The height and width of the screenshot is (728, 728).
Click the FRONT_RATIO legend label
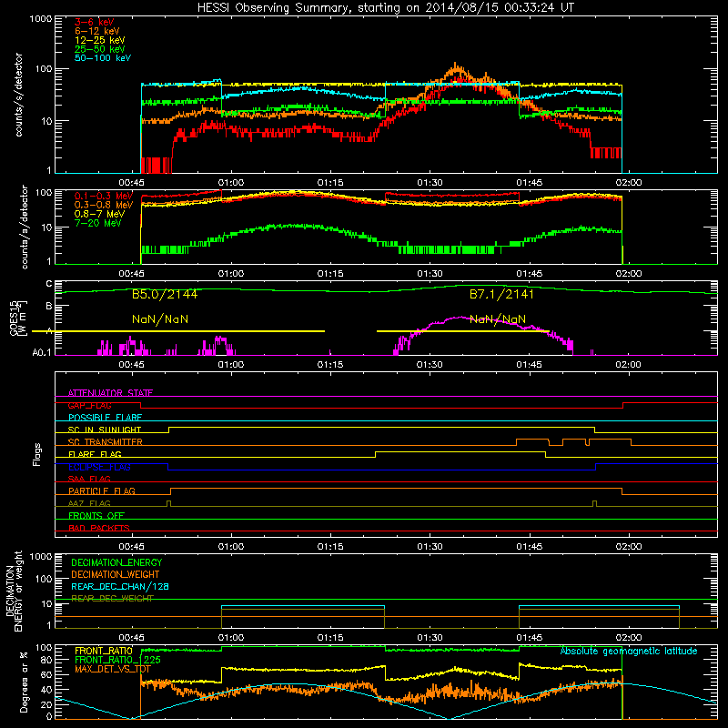click(104, 651)
